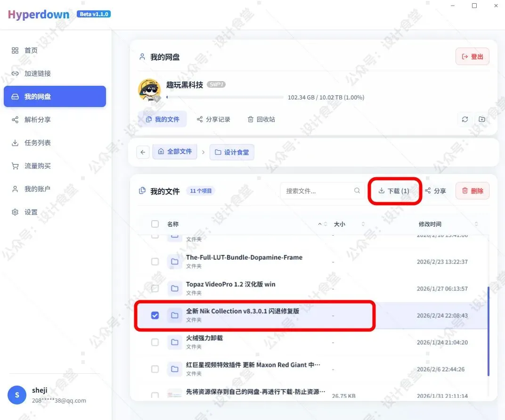Click The-Full-LUT-Bundle folder icon
The width and height of the screenshot is (505, 420).
coord(175,262)
